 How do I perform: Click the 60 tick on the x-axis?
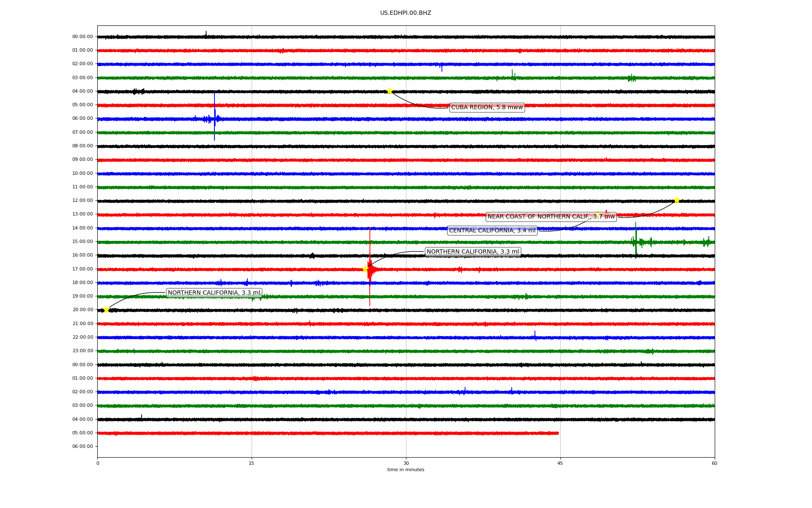[x=714, y=463]
